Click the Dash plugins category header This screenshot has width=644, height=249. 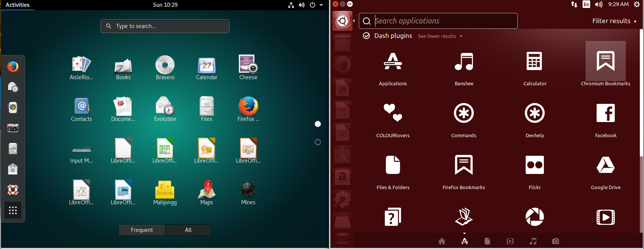tap(393, 36)
